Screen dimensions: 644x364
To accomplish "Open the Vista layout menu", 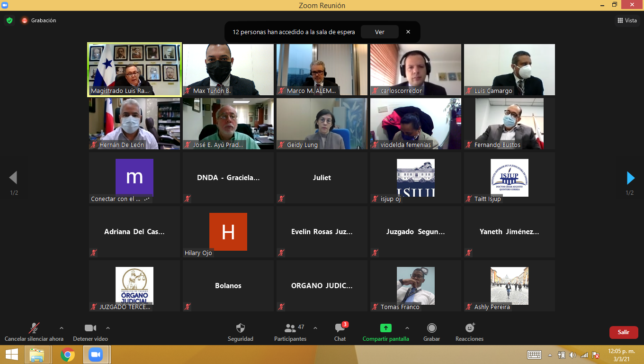I will [627, 20].
